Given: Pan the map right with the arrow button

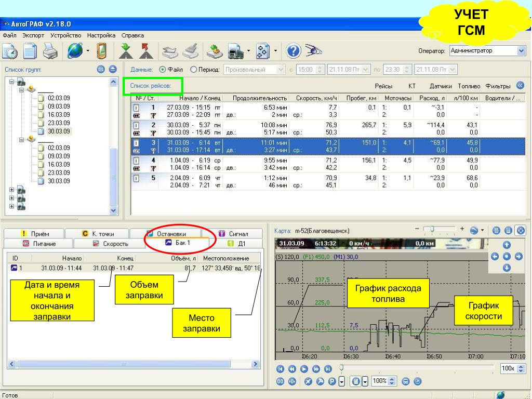Looking at the screenshot, I should (x=518, y=257).
